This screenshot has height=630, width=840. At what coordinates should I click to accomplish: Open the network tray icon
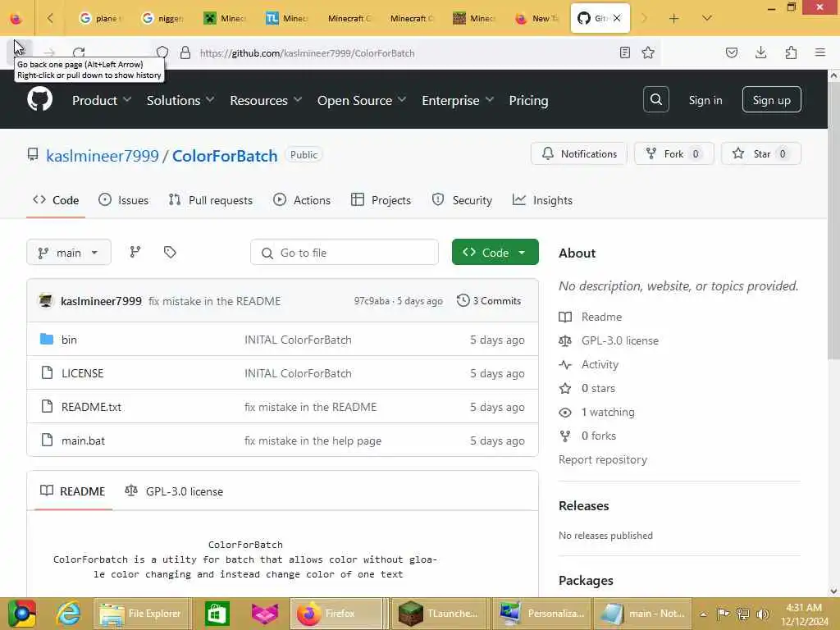[x=742, y=614]
